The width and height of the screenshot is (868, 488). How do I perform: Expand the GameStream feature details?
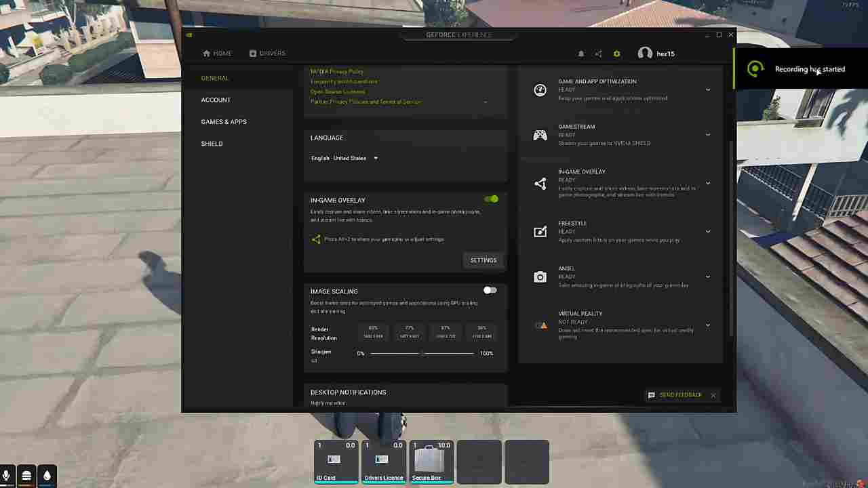708,135
